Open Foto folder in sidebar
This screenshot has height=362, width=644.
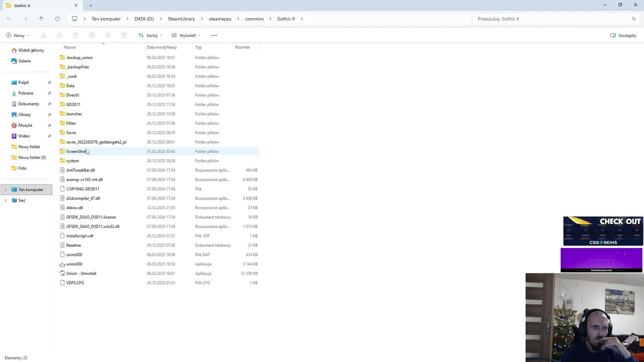pos(22,168)
